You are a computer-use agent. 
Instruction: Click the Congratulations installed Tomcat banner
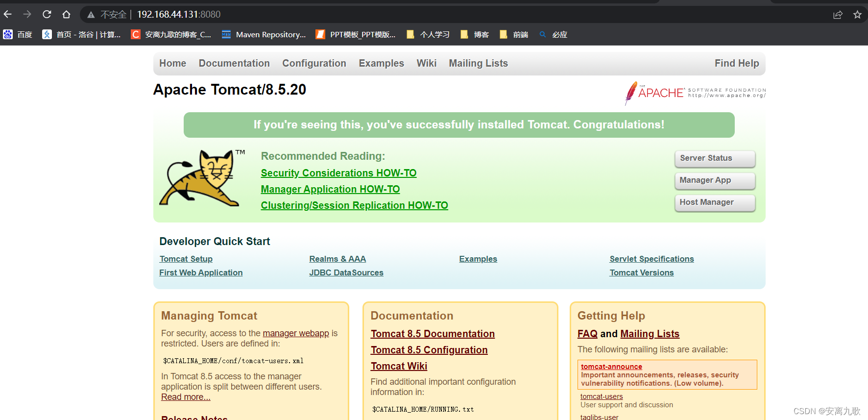(459, 125)
